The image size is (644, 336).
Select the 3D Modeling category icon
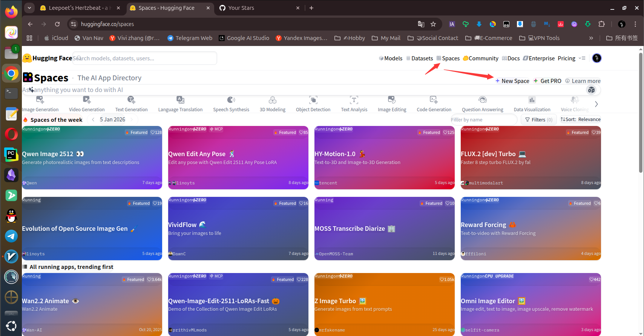click(272, 100)
